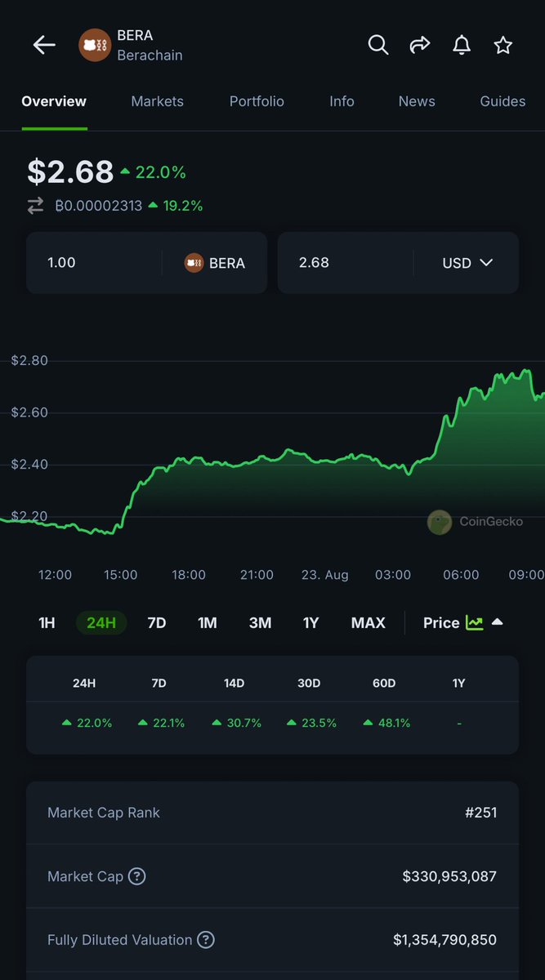Swap currency with the exchange arrows icon
Image resolution: width=545 pixels, height=980 pixels.
tap(35, 206)
